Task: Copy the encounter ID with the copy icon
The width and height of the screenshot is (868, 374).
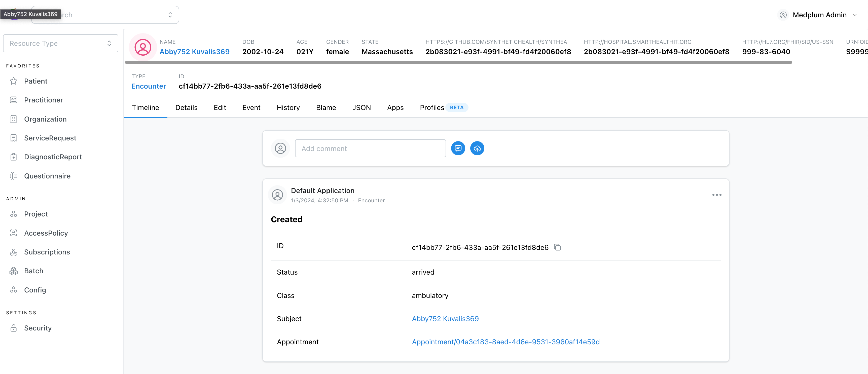Action: click(x=557, y=247)
